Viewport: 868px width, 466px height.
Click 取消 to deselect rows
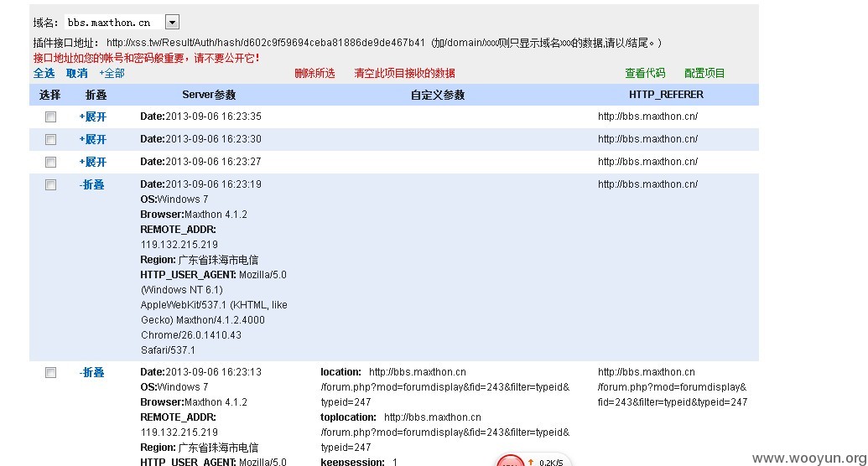(x=77, y=73)
